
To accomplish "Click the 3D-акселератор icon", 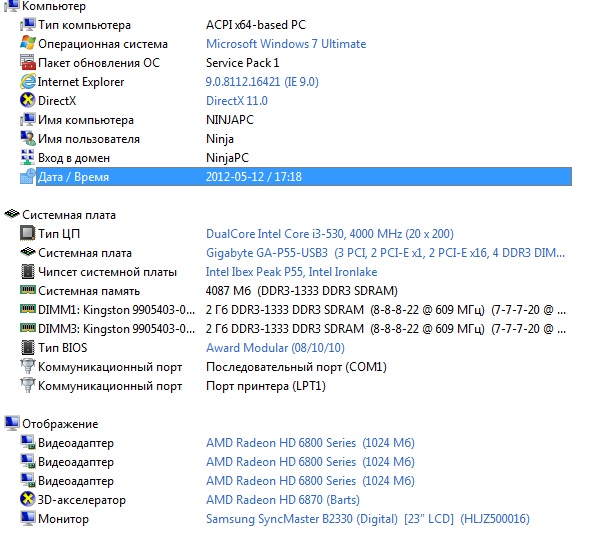I will (x=28, y=499).
